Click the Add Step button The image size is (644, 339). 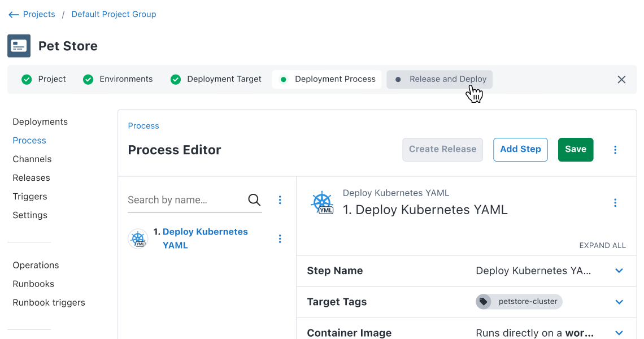[520, 150]
